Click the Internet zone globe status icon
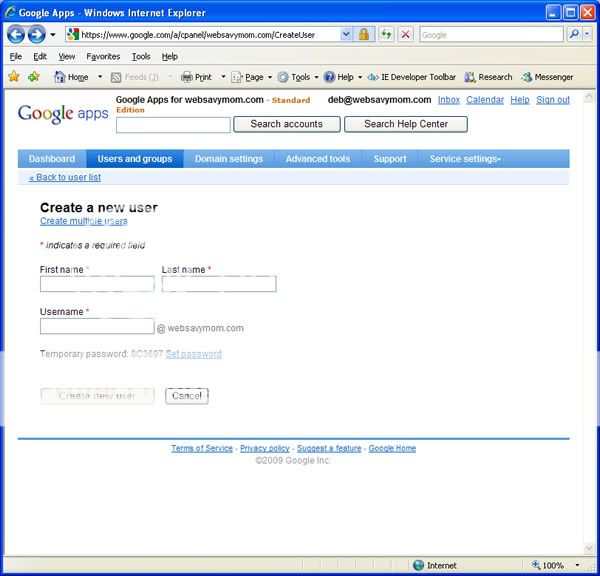 coord(419,565)
